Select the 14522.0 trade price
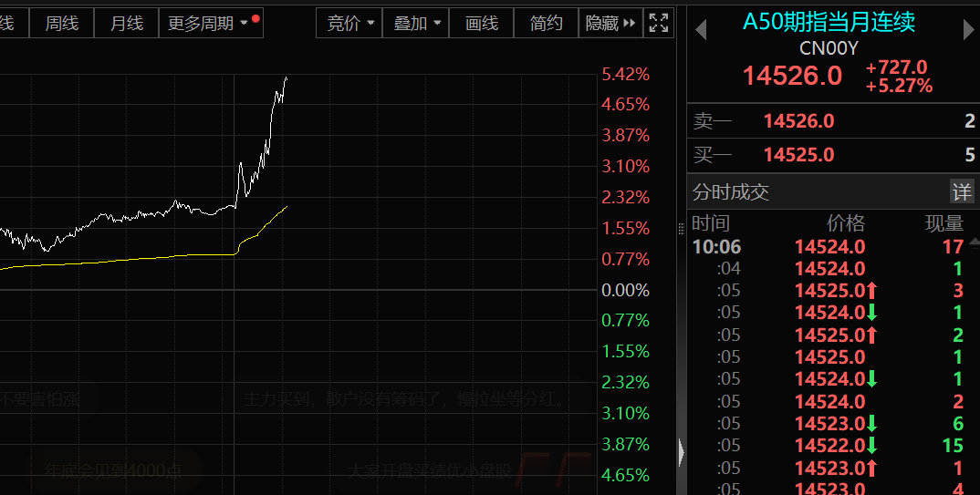 click(830, 446)
